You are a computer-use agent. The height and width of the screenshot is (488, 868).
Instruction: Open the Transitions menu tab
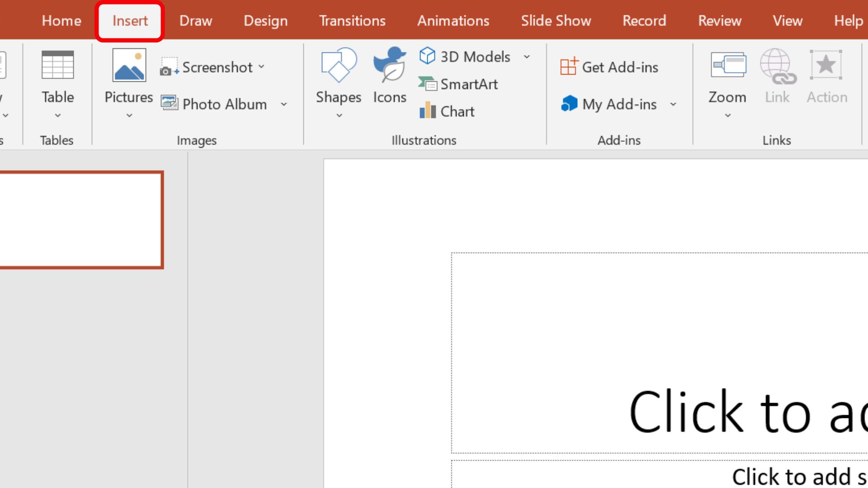[x=351, y=20]
